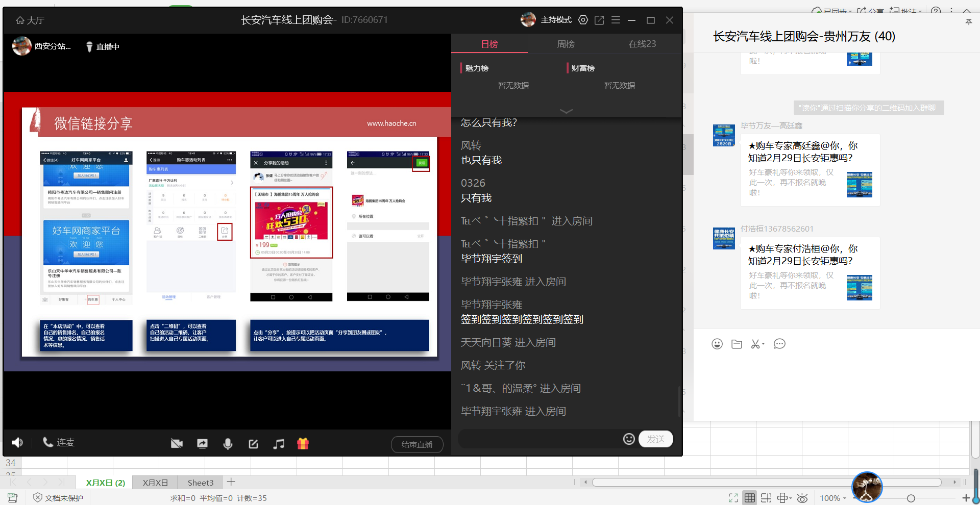Click the www.haoche.cn link on the slide

(391, 123)
